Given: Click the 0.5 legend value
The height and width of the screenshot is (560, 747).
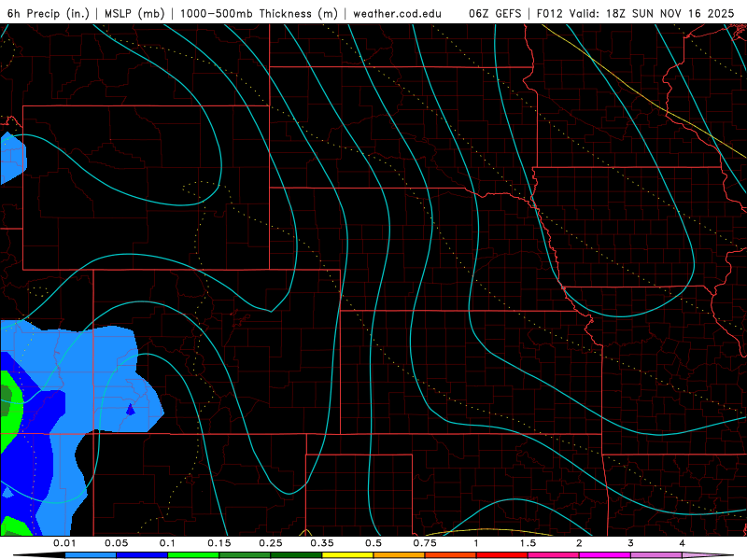Looking at the screenshot, I should point(373,543).
